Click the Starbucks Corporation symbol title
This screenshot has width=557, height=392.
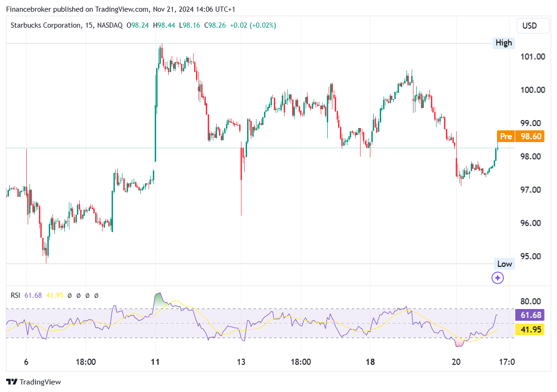(x=45, y=25)
